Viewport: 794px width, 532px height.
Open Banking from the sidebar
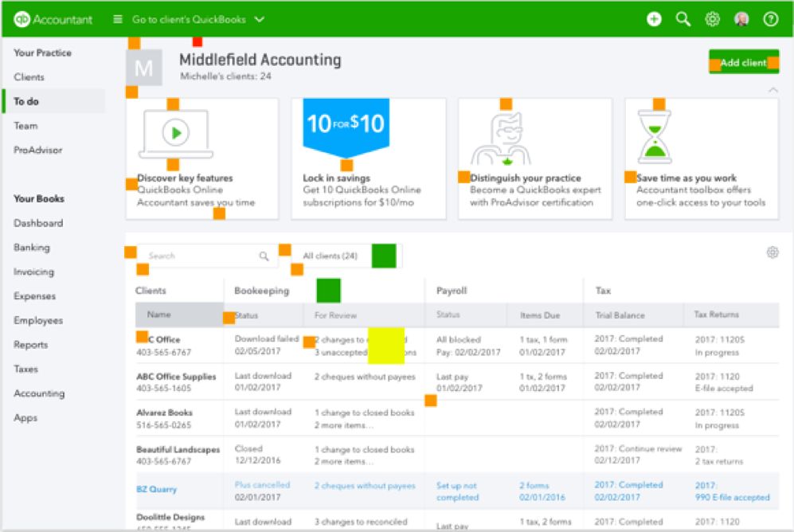point(32,248)
